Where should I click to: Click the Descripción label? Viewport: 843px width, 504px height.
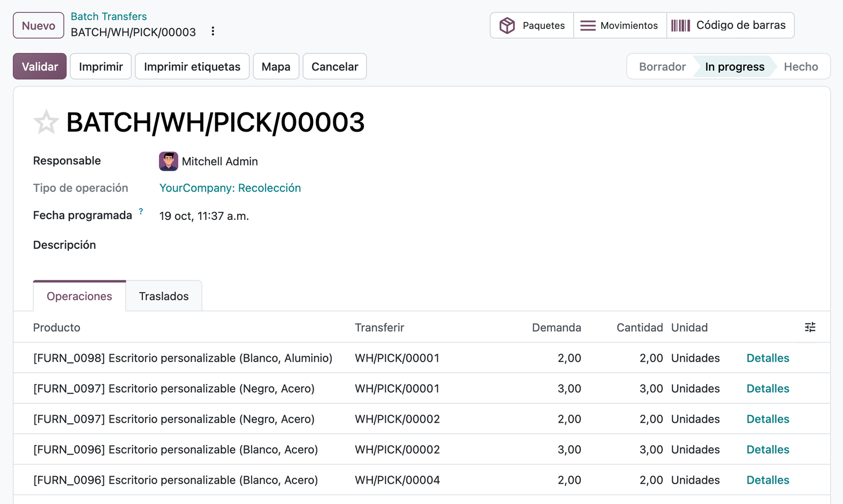point(64,245)
